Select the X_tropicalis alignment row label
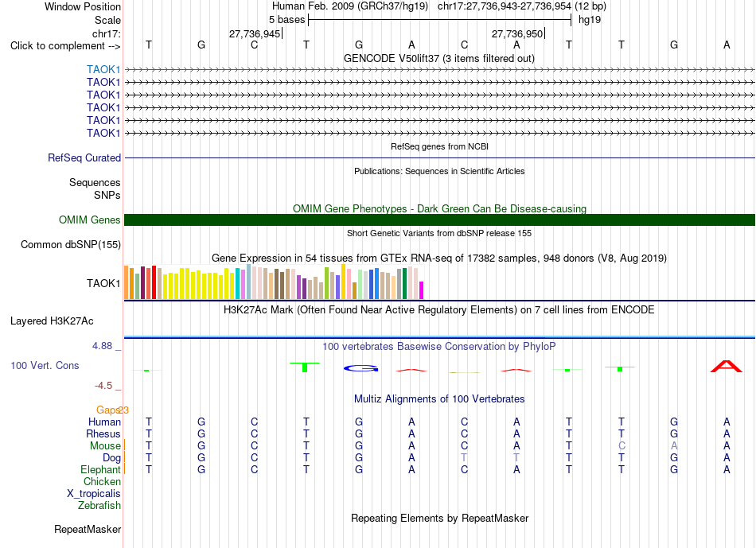The width and height of the screenshot is (756, 548). (x=94, y=494)
